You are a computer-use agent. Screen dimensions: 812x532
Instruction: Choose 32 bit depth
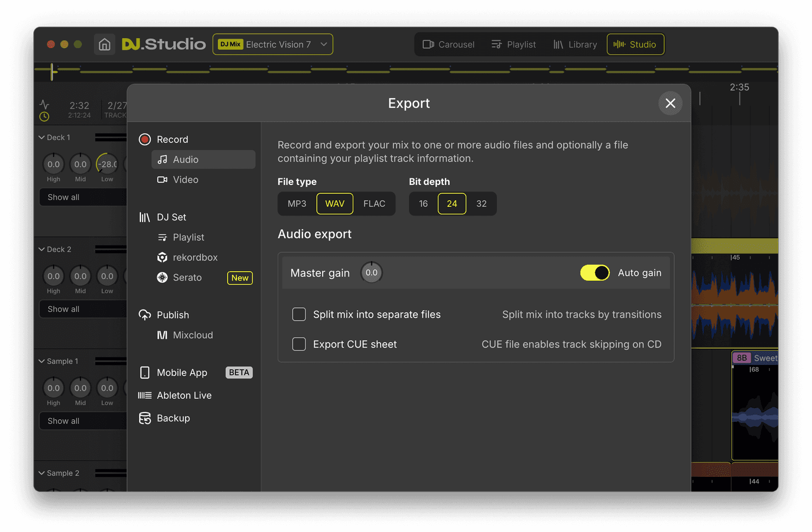[482, 204]
